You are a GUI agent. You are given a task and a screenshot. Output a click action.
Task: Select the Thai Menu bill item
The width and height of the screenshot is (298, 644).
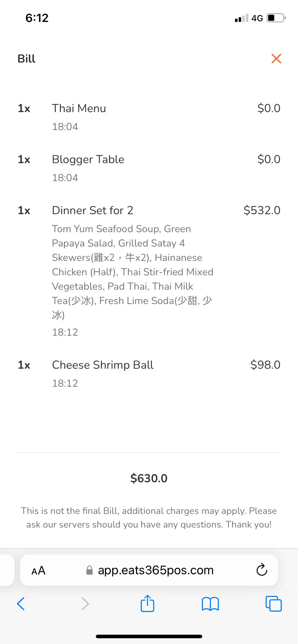[x=79, y=109]
